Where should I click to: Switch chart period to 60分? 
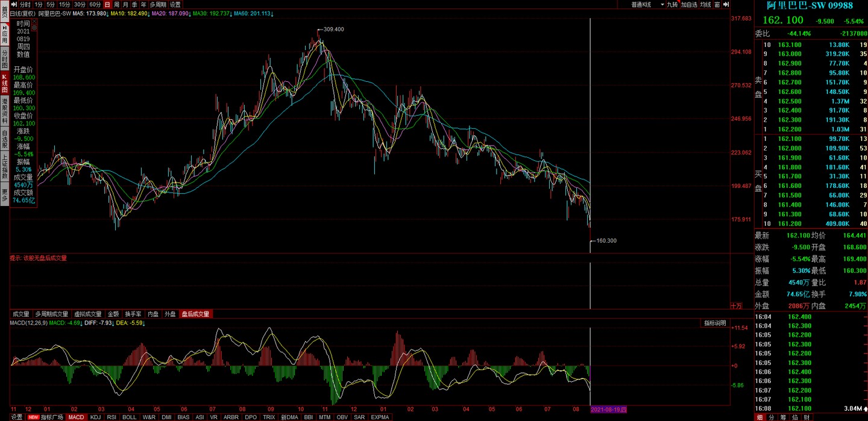point(95,4)
